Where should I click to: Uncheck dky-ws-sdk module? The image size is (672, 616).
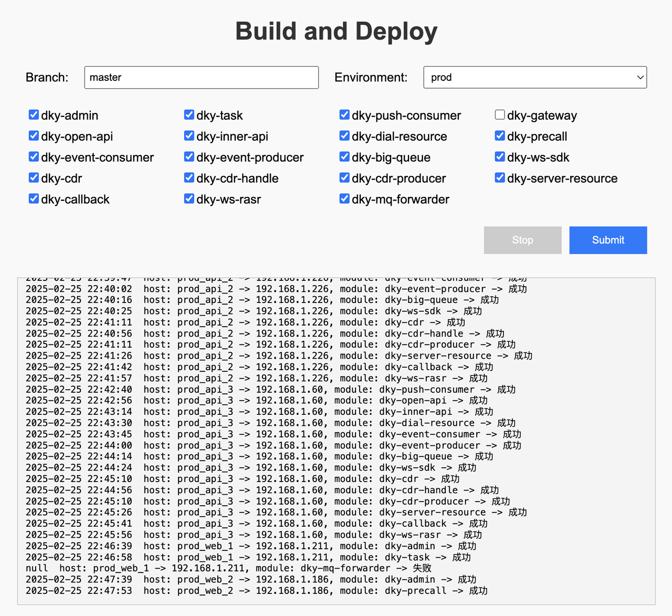point(500,157)
